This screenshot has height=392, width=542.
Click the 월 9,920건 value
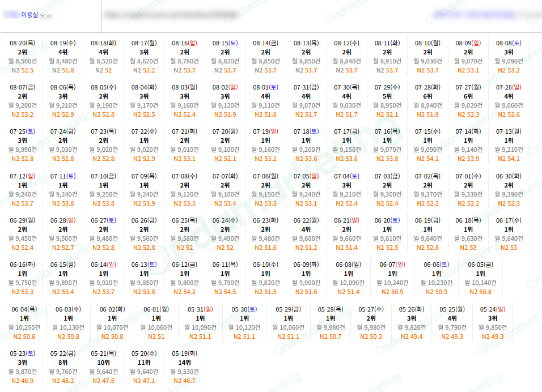[103, 283]
